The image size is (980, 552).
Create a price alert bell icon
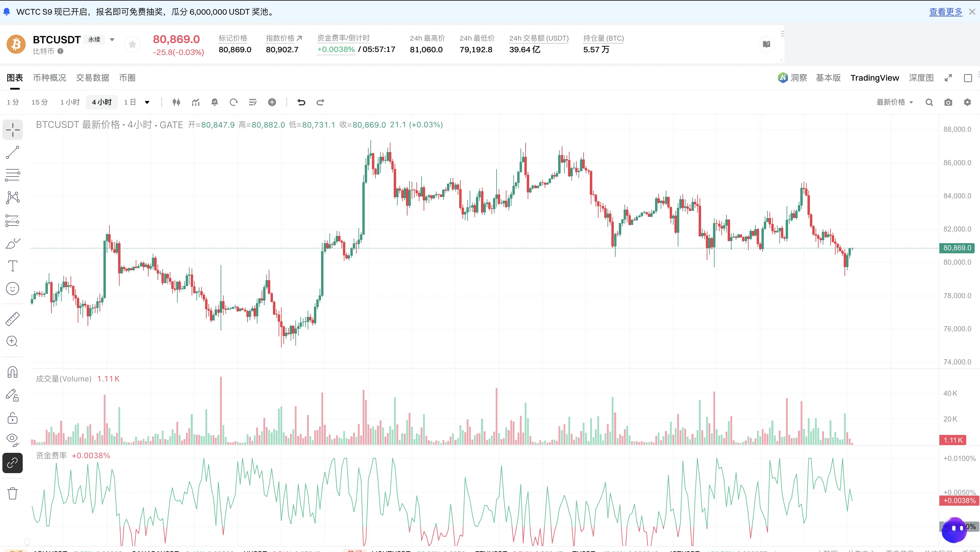pos(215,102)
